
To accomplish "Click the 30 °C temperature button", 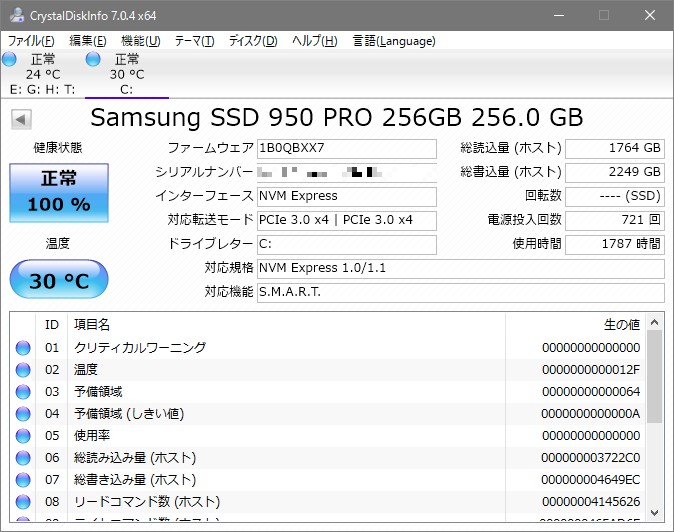I will click(59, 279).
